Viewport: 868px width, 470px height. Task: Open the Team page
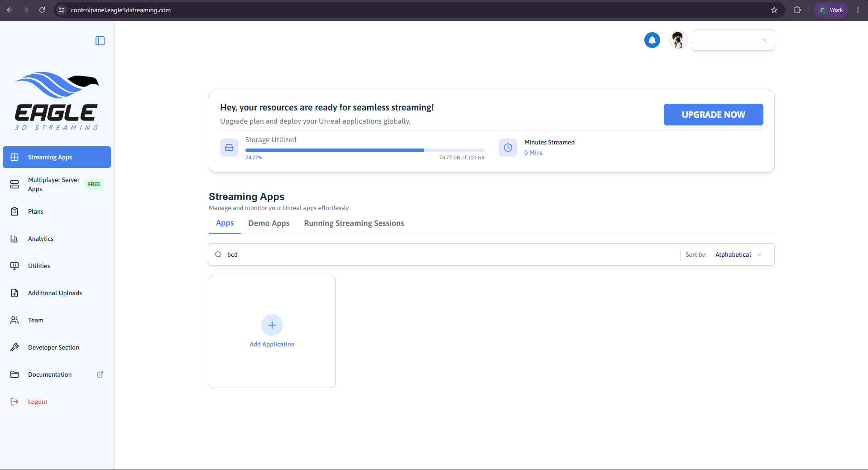[57, 320]
